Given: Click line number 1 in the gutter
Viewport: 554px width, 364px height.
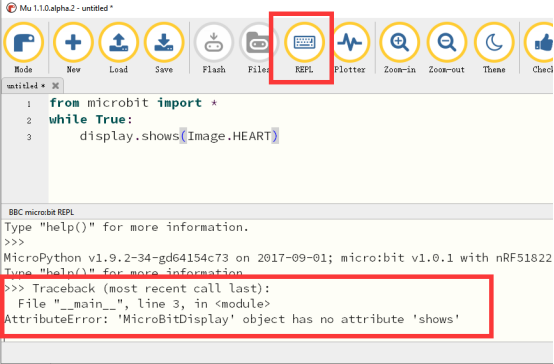Looking at the screenshot, I should pyautogui.click(x=29, y=104).
